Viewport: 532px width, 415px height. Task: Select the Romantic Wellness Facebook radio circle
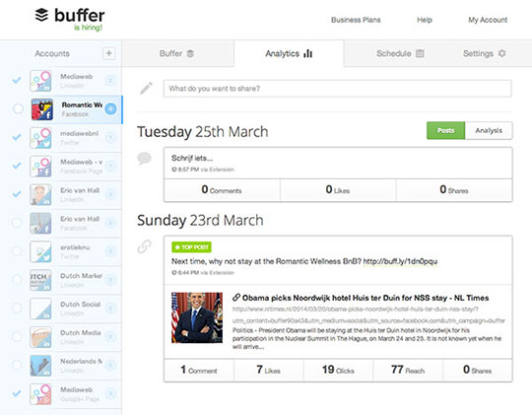(18, 109)
